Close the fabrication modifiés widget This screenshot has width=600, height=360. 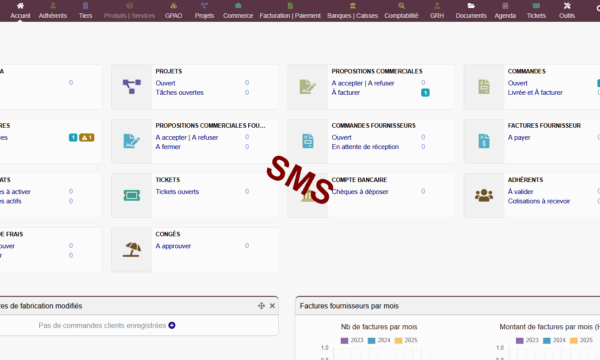[x=272, y=306]
